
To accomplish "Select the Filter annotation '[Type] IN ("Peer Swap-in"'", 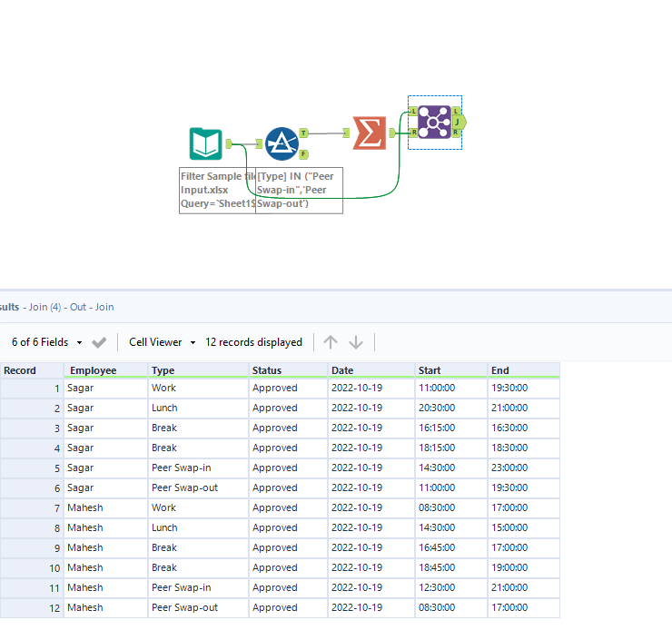I will pos(299,190).
